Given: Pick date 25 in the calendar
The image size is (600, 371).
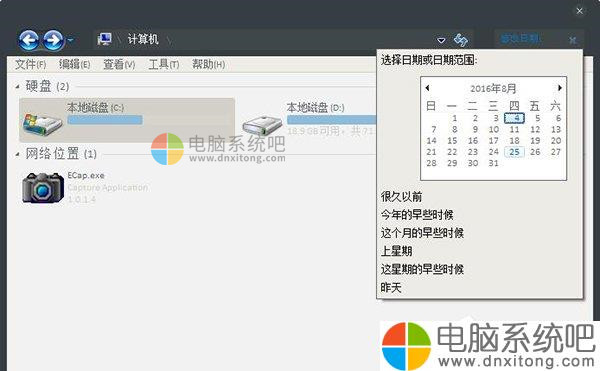Looking at the screenshot, I should click(x=514, y=152).
